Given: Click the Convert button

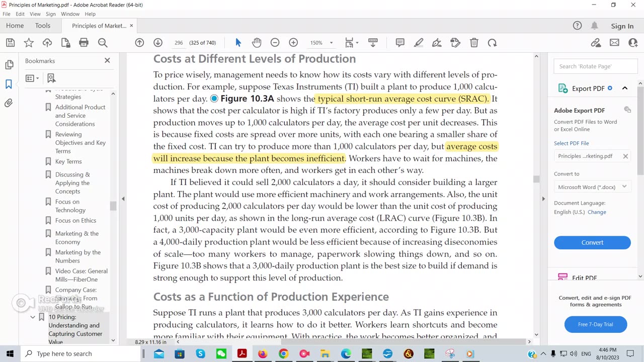Looking at the screenshot, I should 592,242.
